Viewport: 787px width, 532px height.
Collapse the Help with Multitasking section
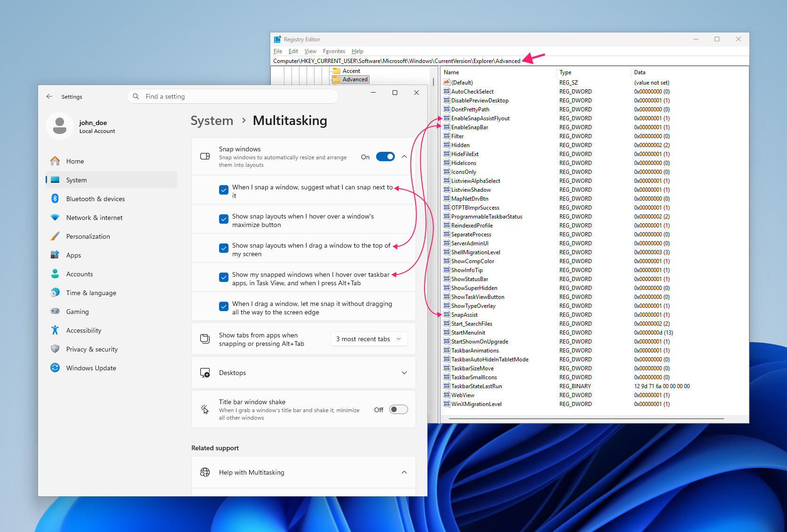404,472
